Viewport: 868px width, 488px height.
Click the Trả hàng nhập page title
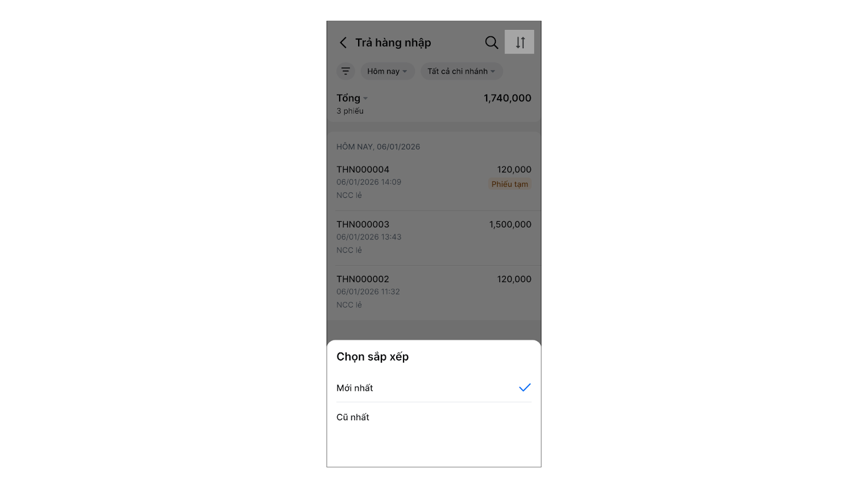[x=393, y=43]
